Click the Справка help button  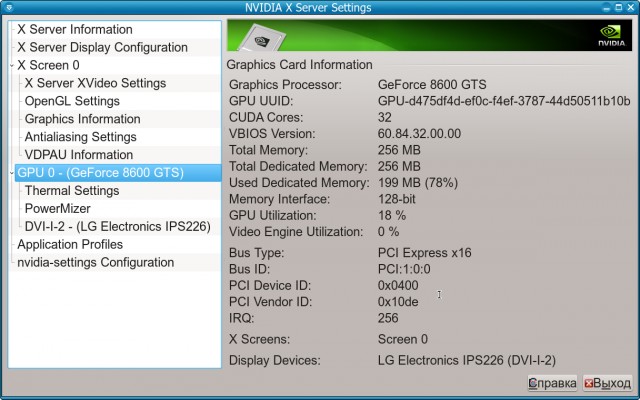point(552,383)
